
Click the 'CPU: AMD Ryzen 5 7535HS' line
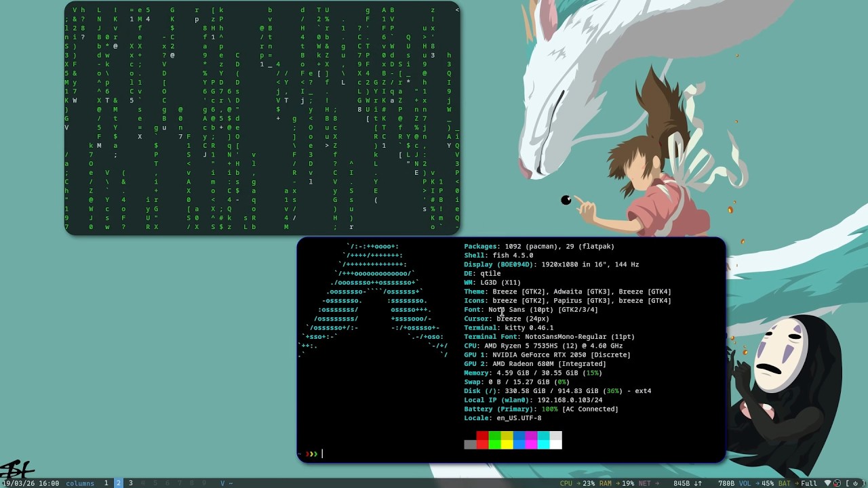(543, 346)
